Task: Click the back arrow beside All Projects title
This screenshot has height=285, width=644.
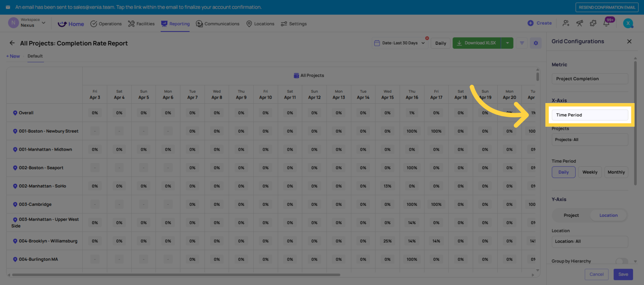Action: [12, 43]
